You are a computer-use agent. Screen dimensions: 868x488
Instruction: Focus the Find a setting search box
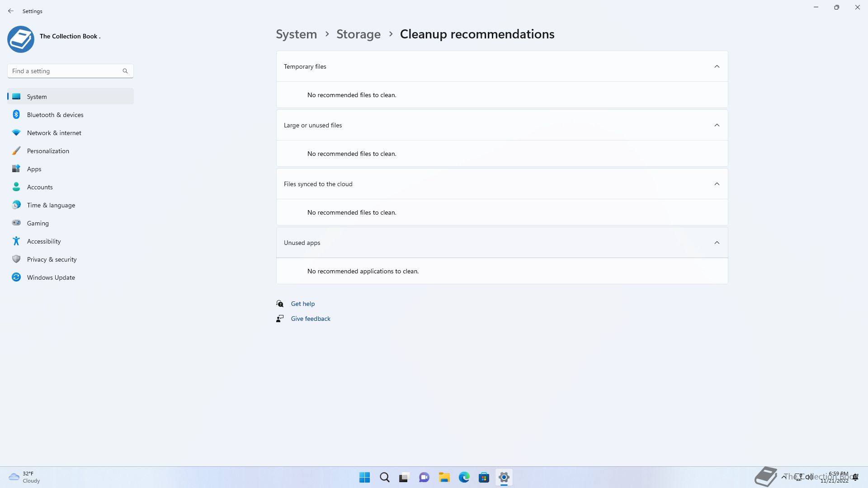point(70,71)
